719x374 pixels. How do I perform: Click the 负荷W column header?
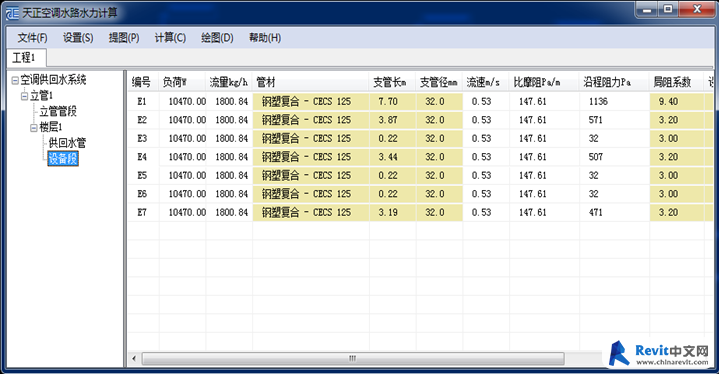182,82
